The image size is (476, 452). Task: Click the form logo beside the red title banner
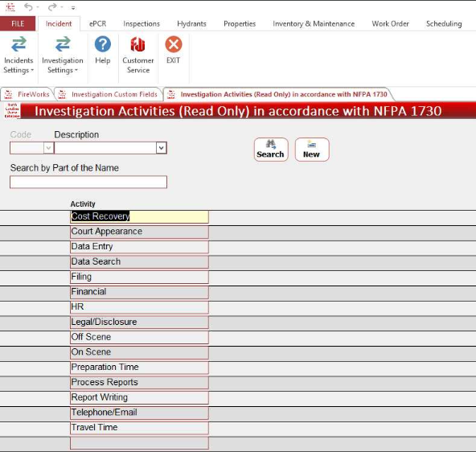tap(11, 110)
